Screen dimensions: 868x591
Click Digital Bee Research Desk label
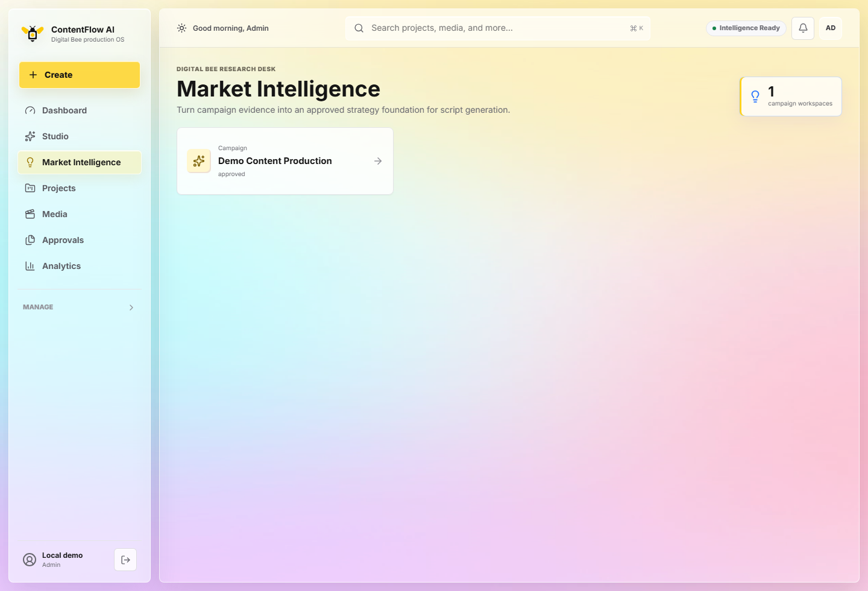[x=226, y=69]
